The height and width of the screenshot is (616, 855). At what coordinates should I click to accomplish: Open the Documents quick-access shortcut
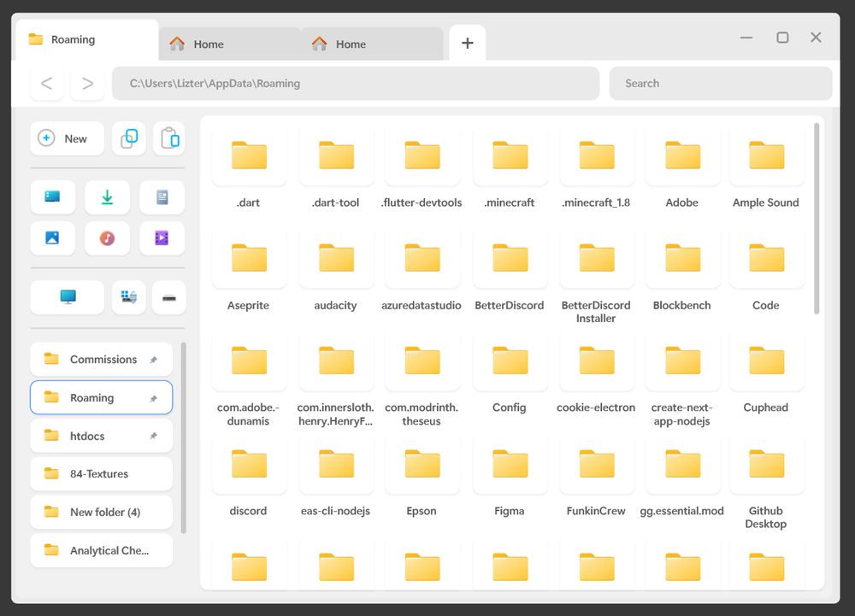[x=162, y=197]
